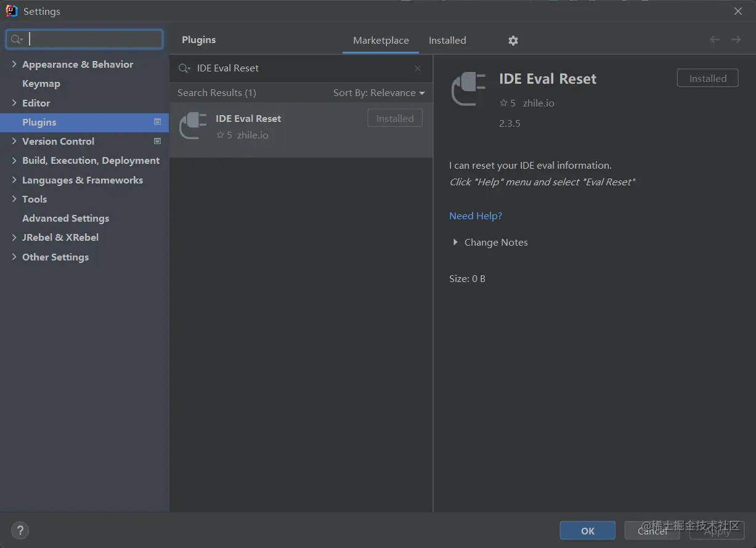Click the OK button
756x548 pixels.
(588, 531)
